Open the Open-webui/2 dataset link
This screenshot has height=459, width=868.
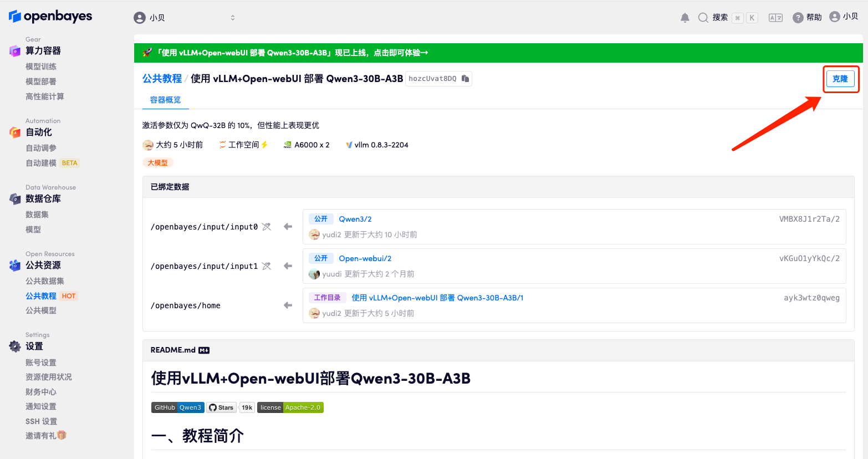(365, 258)
